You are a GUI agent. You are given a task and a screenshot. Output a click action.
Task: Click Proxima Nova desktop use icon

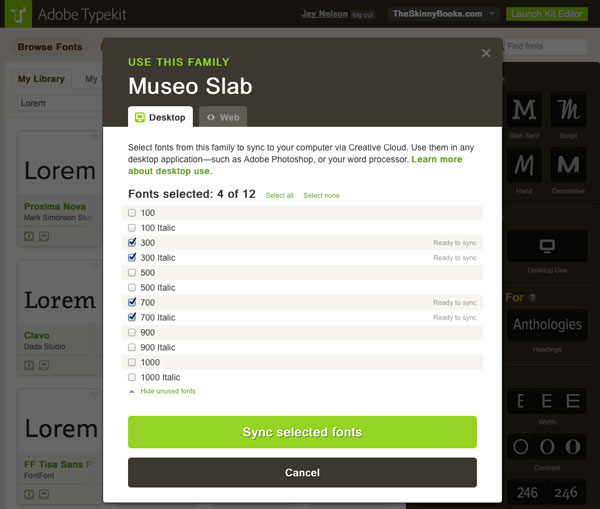(x=44, y=237)
